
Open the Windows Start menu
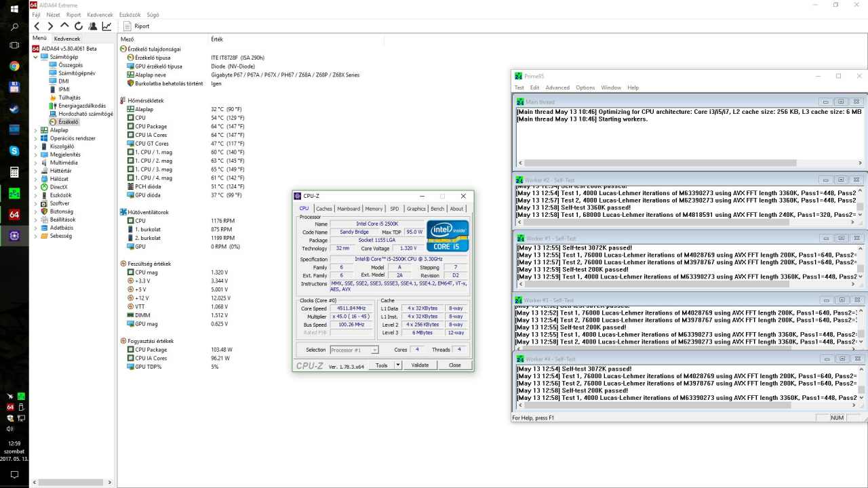pyautogui.click(x=14, y=9)
